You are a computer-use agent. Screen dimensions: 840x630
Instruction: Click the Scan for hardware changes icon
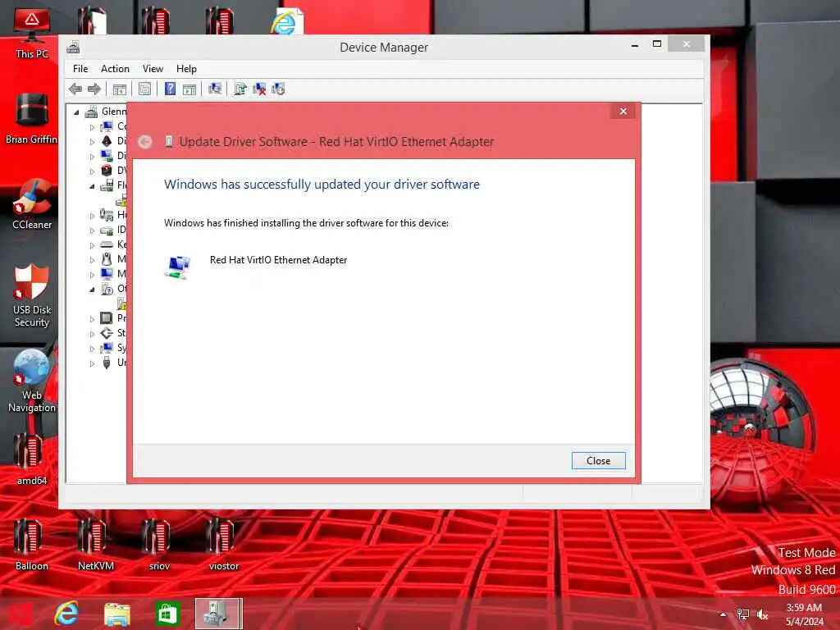click(x=215, y=89)
